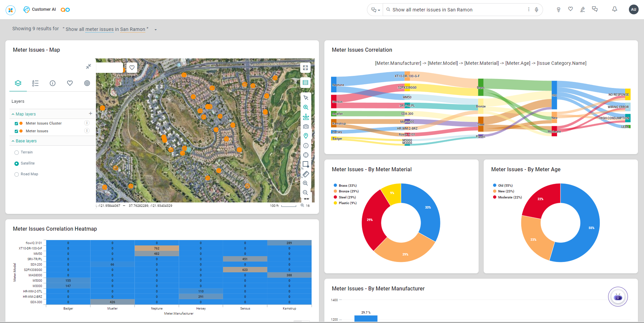Open the notifications bell
The image size is (644, 323).
point(614,9)
